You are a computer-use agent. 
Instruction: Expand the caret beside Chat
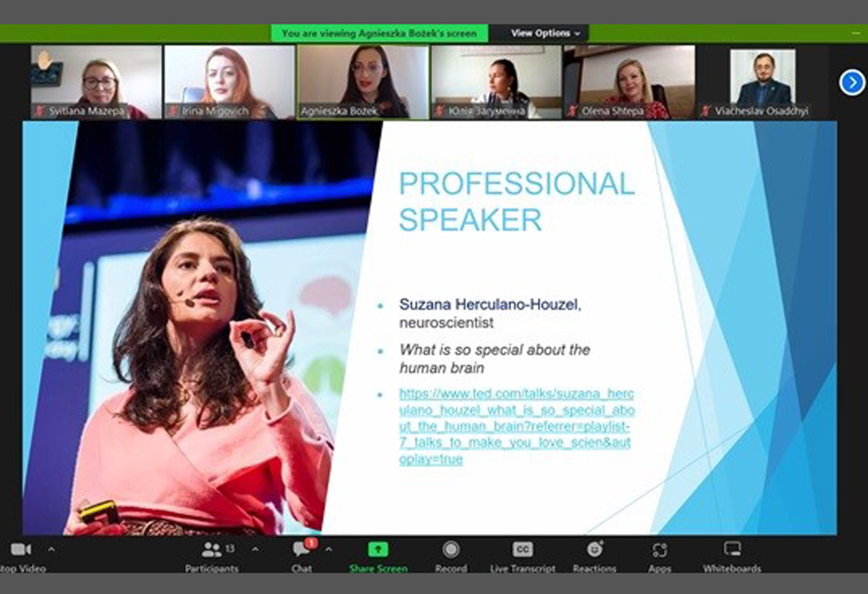(328, 549)
